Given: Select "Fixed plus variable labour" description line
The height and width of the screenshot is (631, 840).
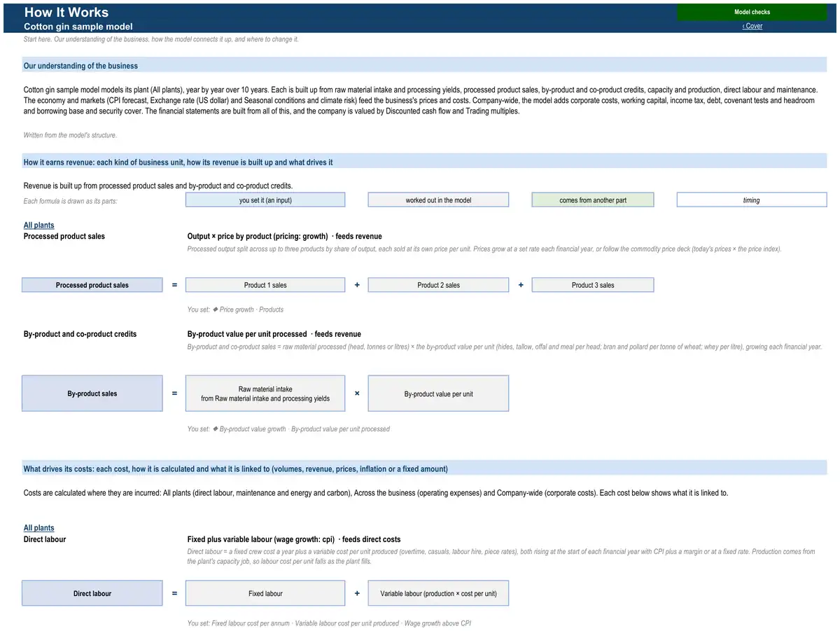Looking at the screenshot, I should coord(294,540).
